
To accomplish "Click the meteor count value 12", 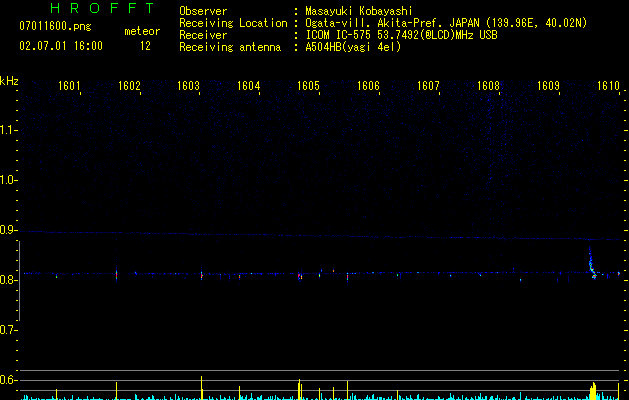I will [x=145, y=46].
